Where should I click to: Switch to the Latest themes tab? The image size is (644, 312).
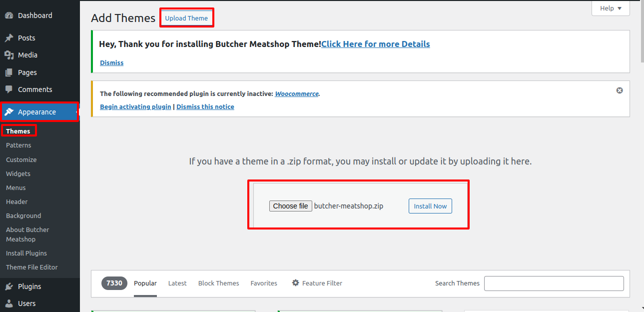[177, 283]
